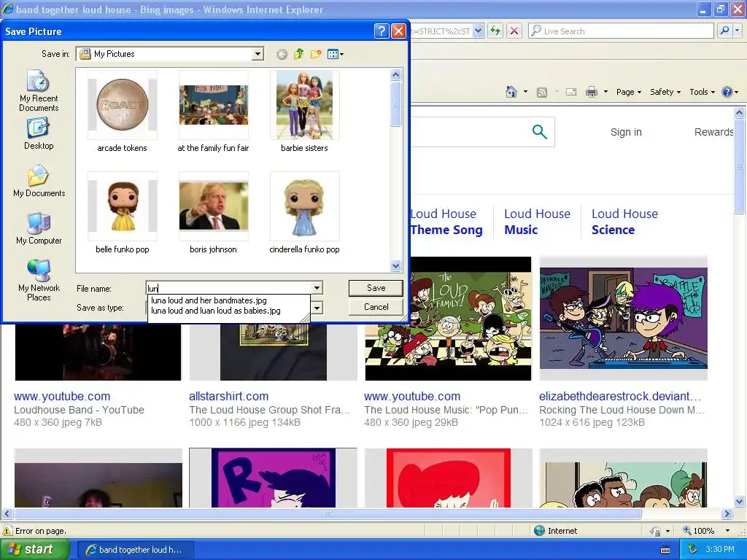This screenshot has height=560, width=747.
Task: Open the Print button dropdown arrow
Action: 605,91
